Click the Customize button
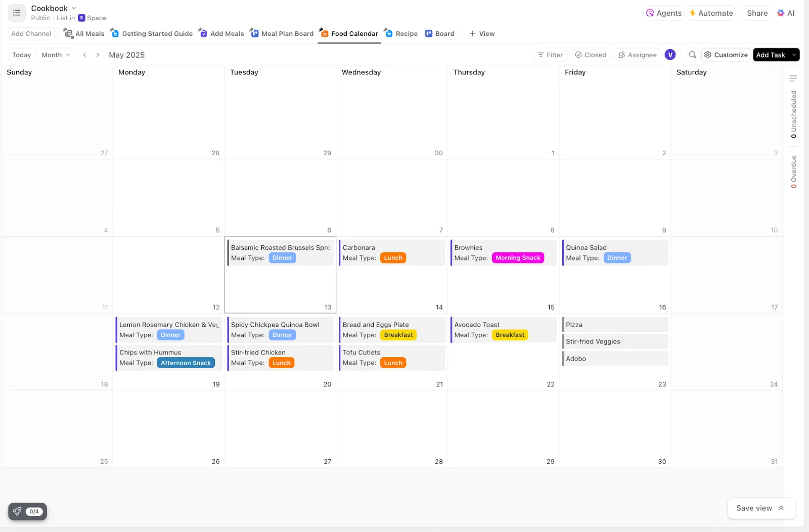The width and height of the screenshot is (809, 532). (x=726, y=55)
